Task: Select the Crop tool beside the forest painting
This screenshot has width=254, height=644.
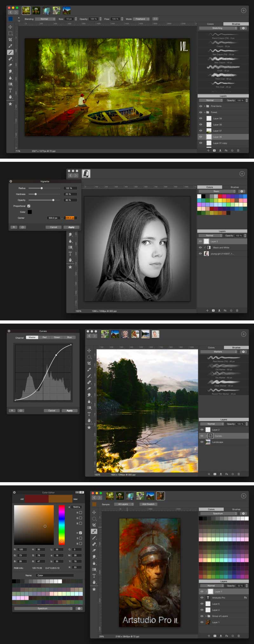Action: tap(10, 40)
